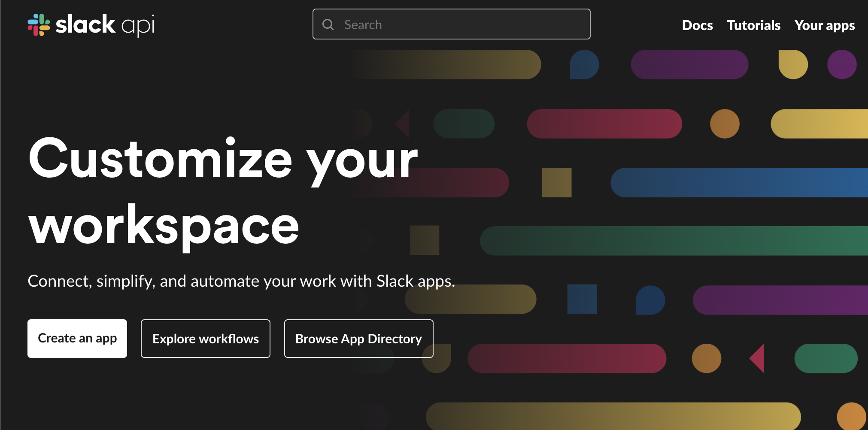Viewport: 868px width, 430px height.
Task: Click the magnifying glass search icon
Action: [x=328, y=25]
